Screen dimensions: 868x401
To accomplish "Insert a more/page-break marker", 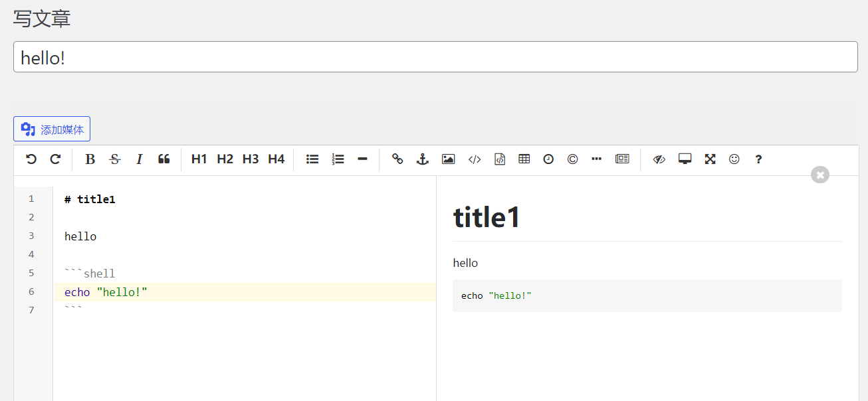I will [x=597, y=159].
